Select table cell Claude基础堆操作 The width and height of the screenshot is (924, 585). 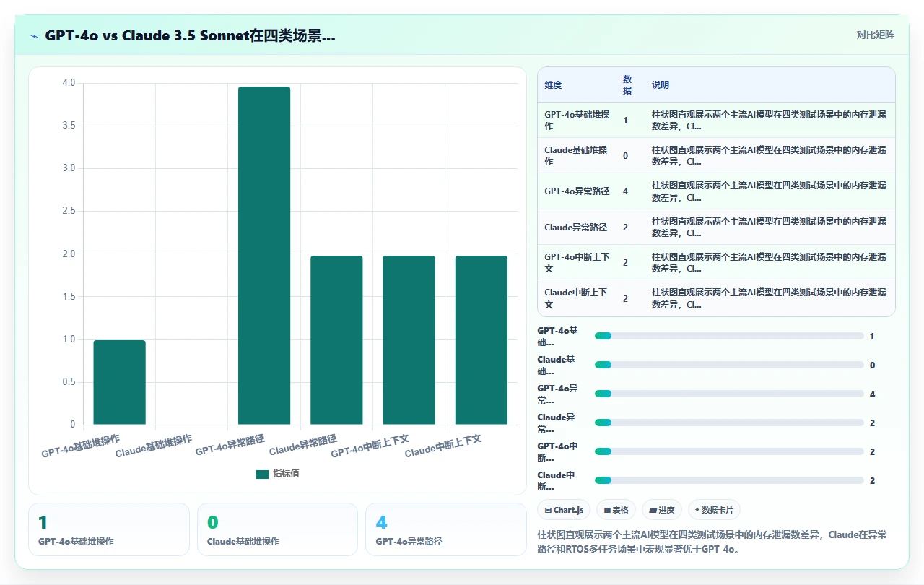pyautogui.click(x=576, y=156)
